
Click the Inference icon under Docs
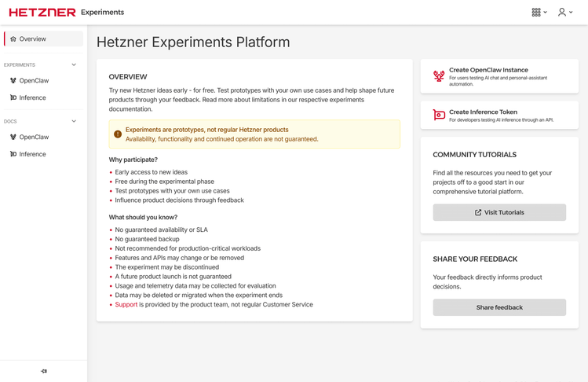[x=13, y=154]
